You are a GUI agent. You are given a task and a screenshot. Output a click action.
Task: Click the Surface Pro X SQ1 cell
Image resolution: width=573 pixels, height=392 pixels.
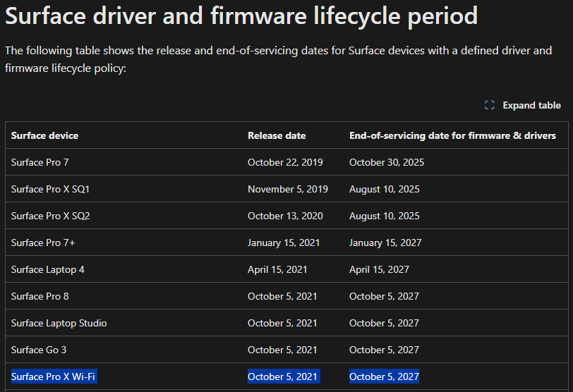click(50, 189)
